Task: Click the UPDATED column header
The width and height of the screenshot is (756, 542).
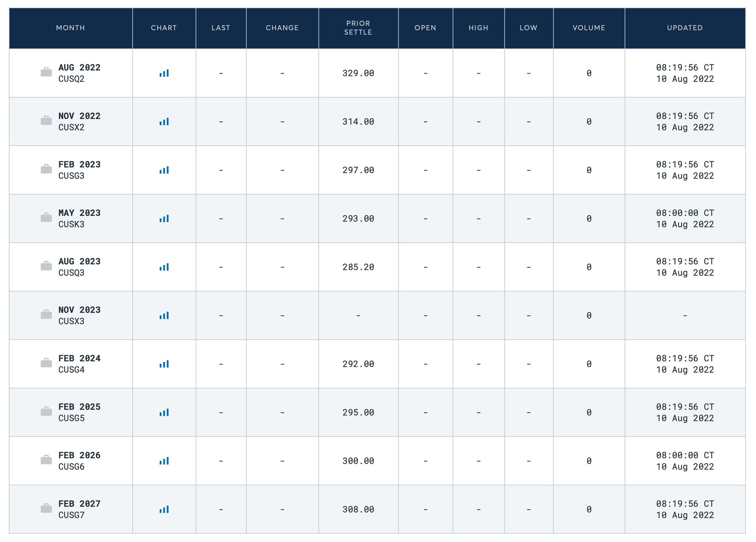Action: [x=685, y=28]
